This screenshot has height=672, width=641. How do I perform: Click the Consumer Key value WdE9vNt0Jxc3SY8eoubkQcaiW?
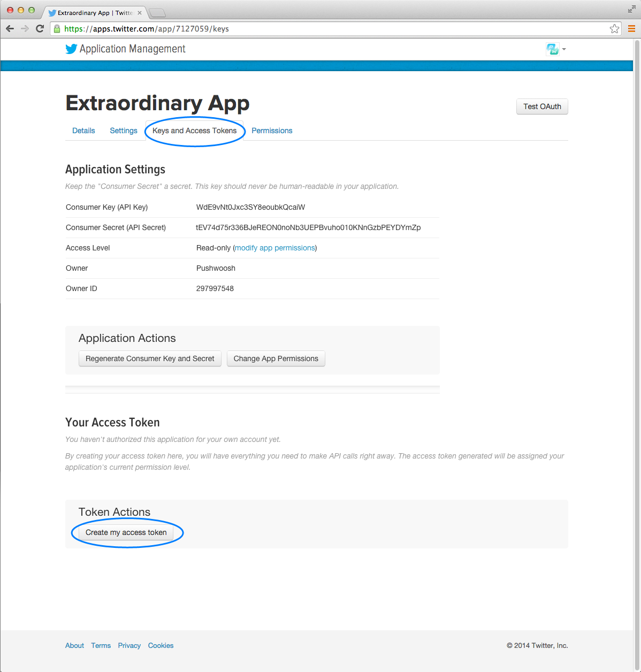[250, 207]
